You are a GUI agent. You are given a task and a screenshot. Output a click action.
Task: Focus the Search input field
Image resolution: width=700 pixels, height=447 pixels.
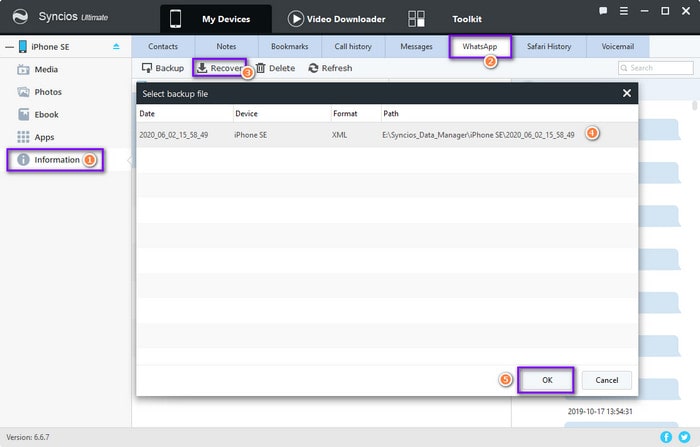tap(656, 68)
